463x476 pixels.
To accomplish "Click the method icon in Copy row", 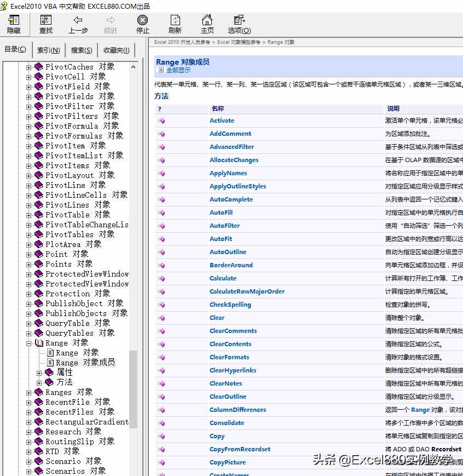I will pos(161,436).
